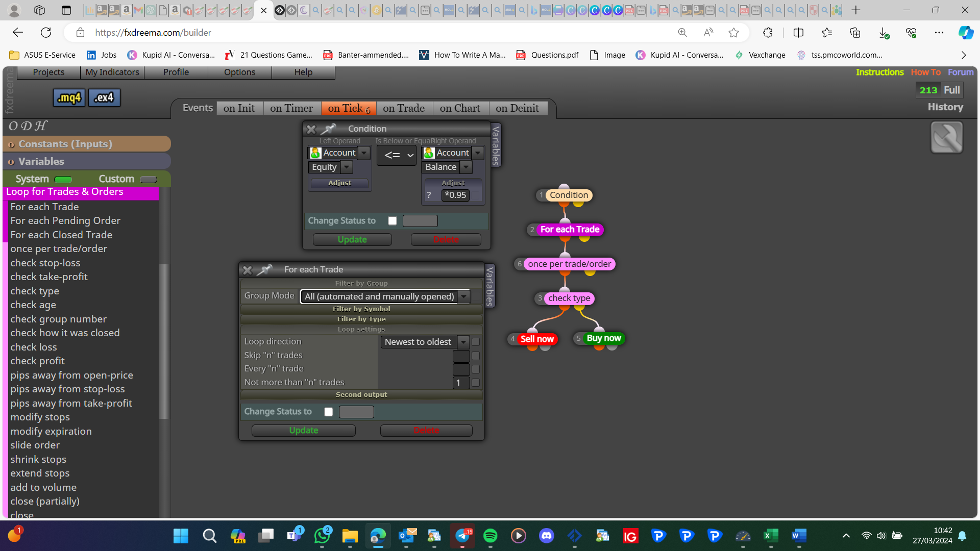
Task: Click Update in the Condition panel
Action: point(352,239)
